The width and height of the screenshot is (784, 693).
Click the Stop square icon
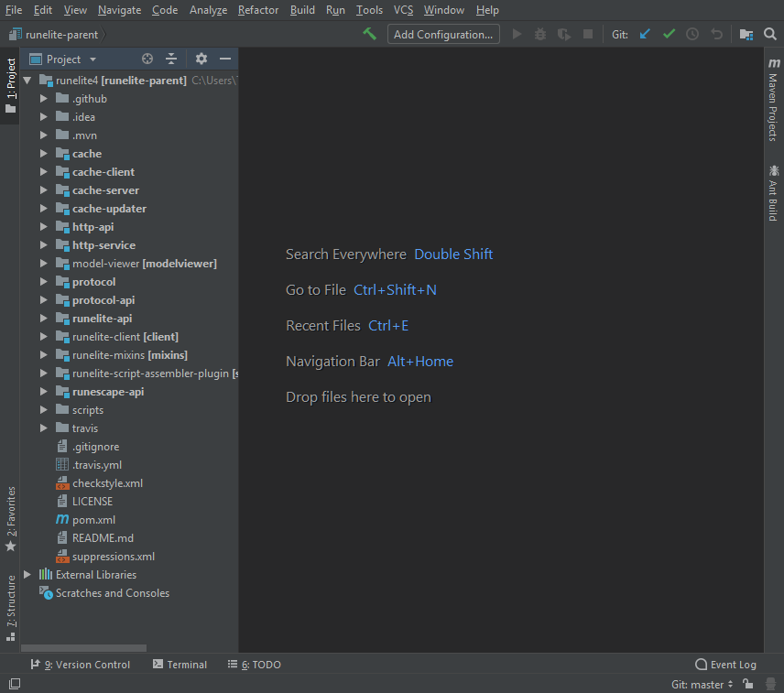tap(588, 34)
